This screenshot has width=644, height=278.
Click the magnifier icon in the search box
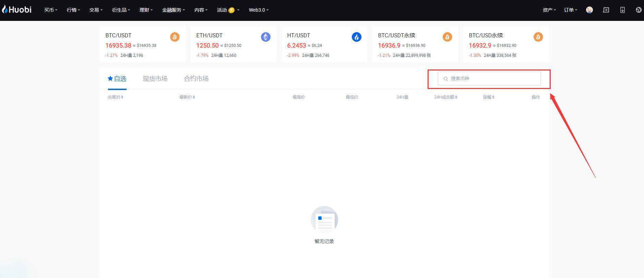pos(445,79)
